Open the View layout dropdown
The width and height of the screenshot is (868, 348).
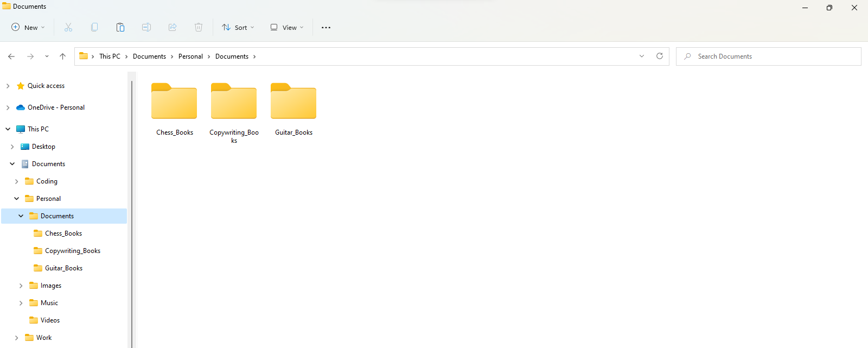pyautogui.click(x=287, y=27)
